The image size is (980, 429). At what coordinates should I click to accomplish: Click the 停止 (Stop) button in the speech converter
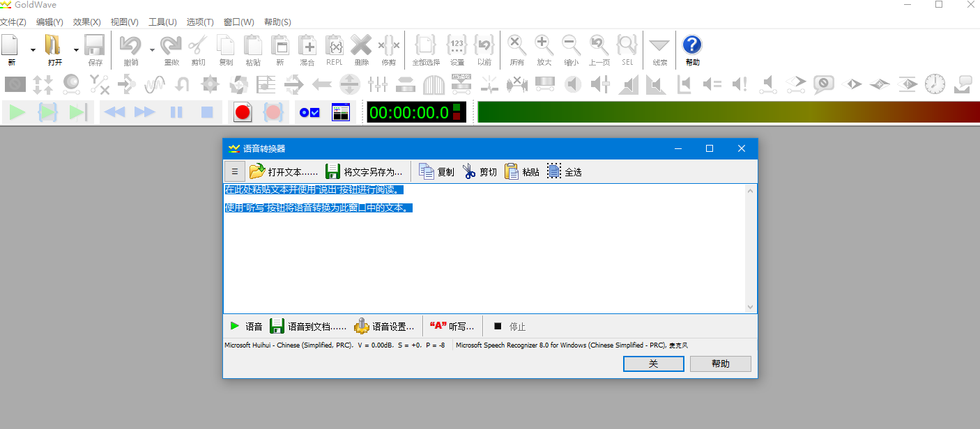[x=510, y=326]
